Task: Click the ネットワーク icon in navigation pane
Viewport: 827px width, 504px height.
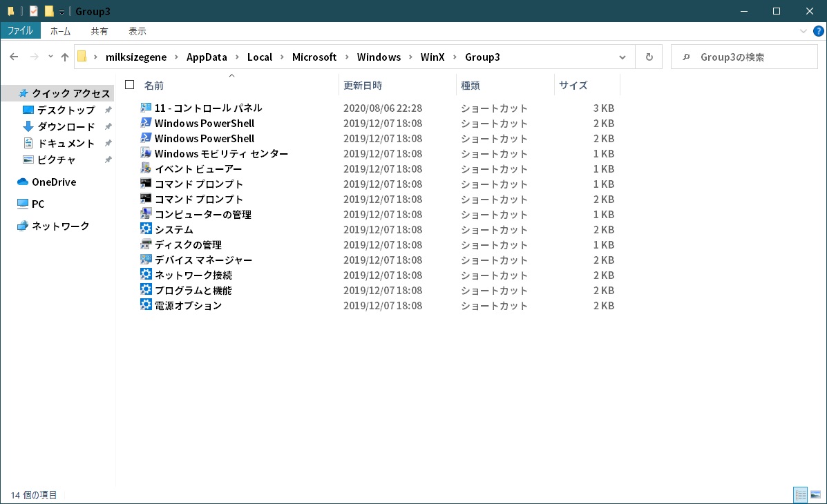Action: (x=23, y=226)
